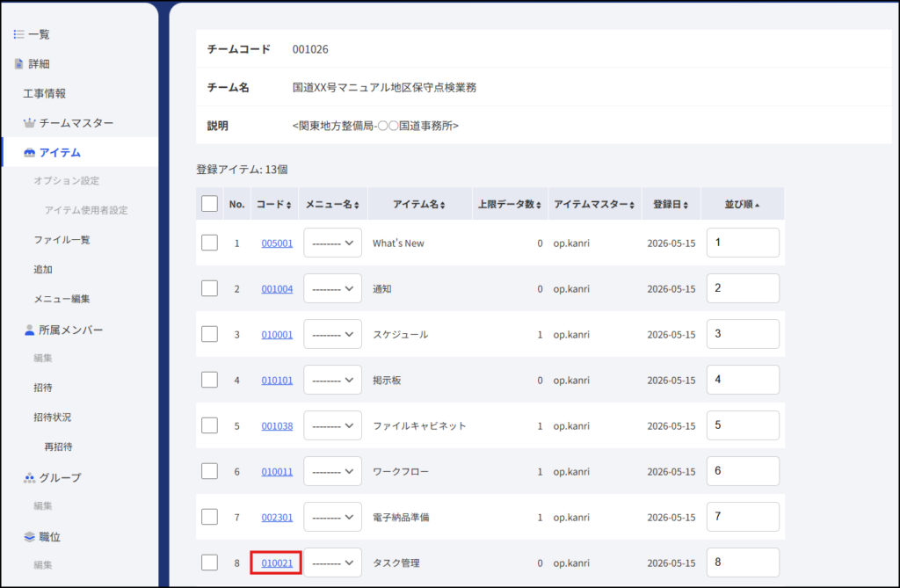Click the sort order field showing 8
Screen dimensions: 900x588
tap(743, 563)
